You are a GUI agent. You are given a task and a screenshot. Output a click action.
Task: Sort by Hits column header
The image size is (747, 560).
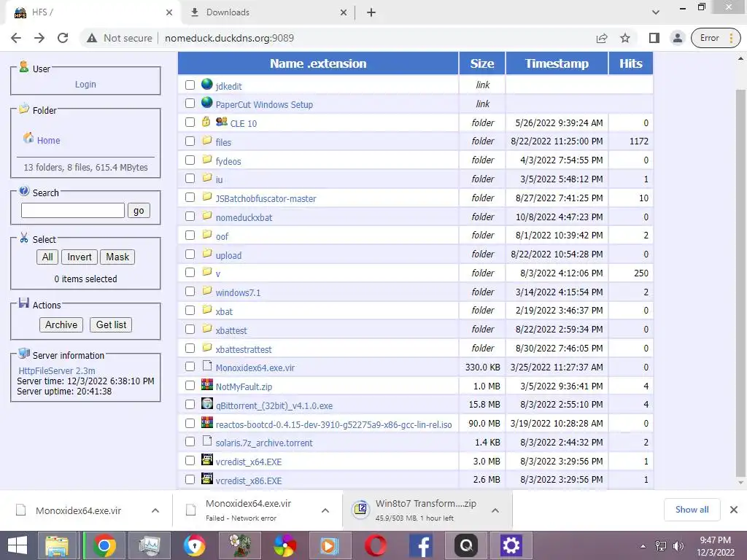coord(631,63)
